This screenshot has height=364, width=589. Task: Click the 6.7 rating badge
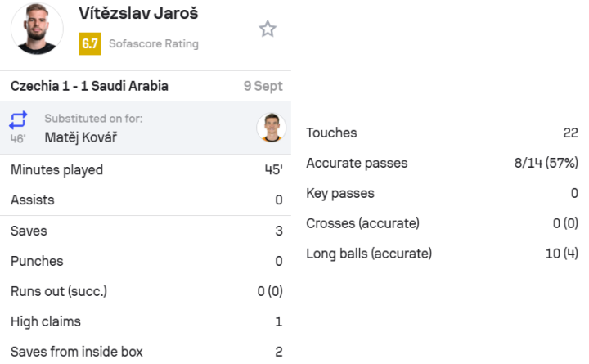point(90,44)
